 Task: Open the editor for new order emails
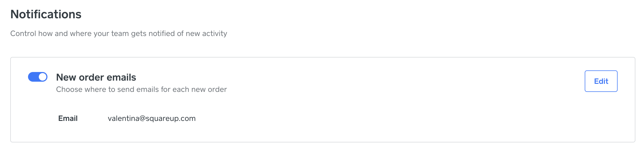[x=601, y=81]
